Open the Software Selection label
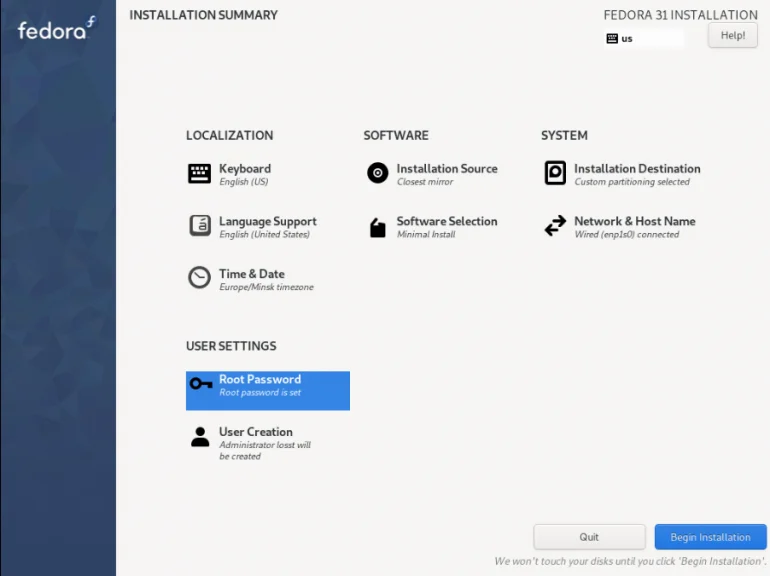The image size is (770, 576). click(x=447, y=221)
